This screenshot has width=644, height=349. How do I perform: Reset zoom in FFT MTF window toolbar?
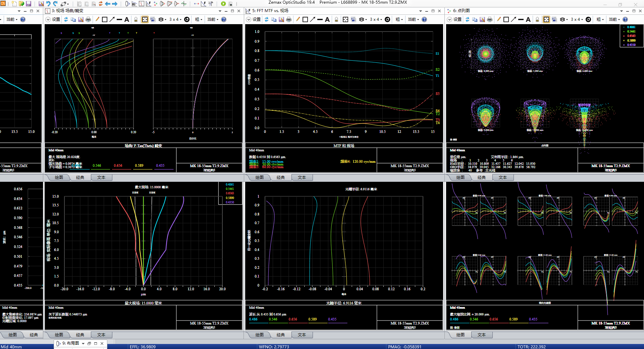point(387,19)
